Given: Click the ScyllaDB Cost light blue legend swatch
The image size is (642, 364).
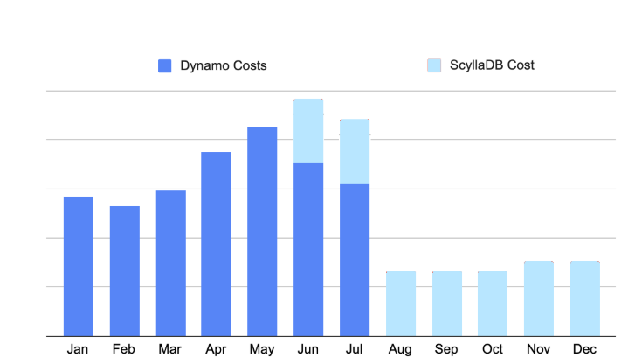Looking at the screenshot, I should (x=434, y=65).
